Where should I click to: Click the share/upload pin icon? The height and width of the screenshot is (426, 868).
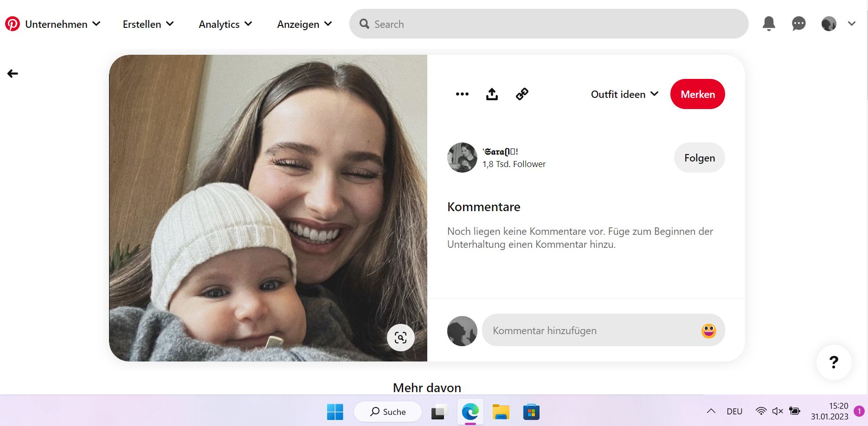(x=492, y=94)
